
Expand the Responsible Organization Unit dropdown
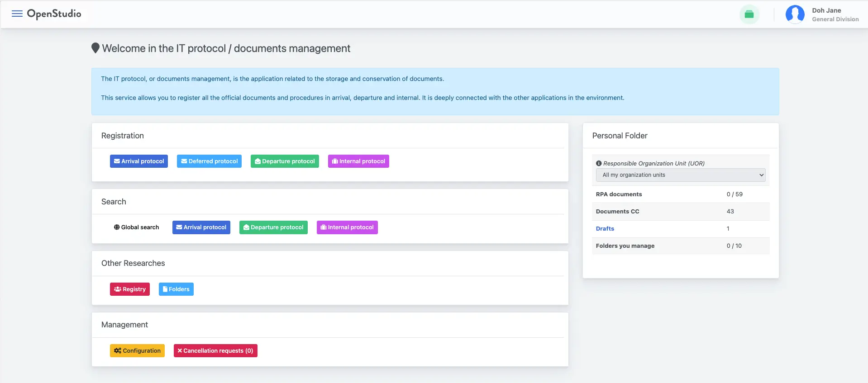click(x=681, y=175)
